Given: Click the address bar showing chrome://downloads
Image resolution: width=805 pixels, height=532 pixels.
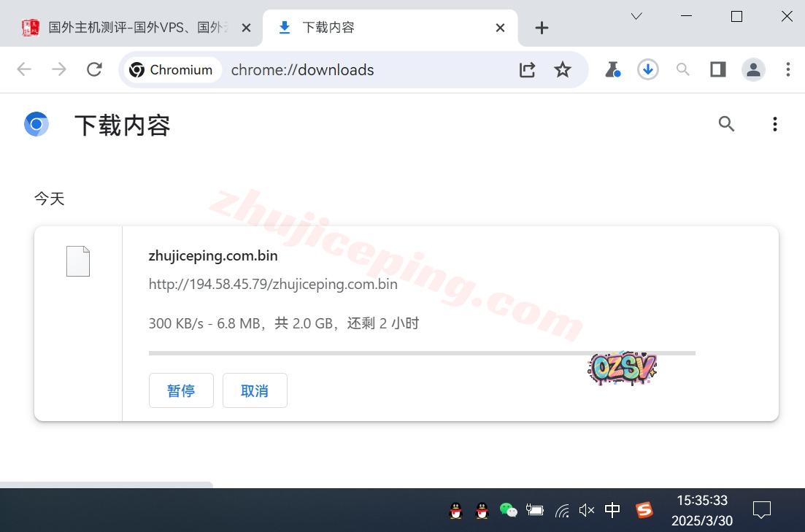Looking at the screenshot, I should point(365,70).
